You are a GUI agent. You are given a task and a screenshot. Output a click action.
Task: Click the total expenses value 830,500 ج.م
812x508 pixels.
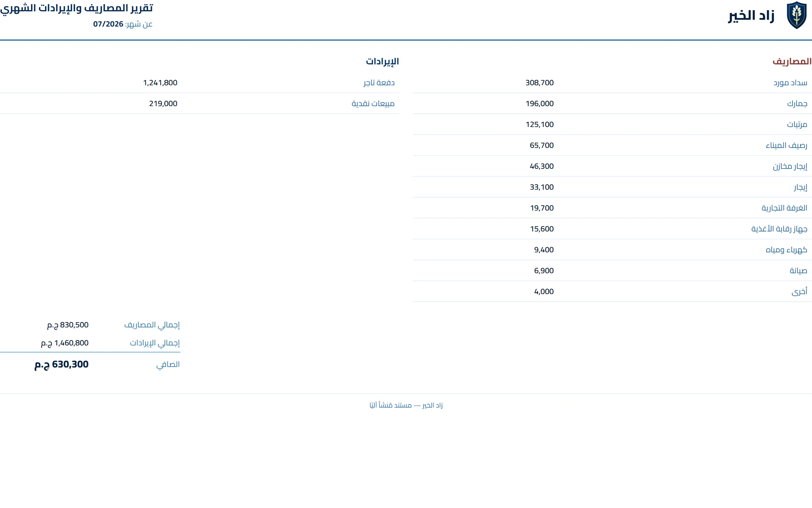coord(68,325)
